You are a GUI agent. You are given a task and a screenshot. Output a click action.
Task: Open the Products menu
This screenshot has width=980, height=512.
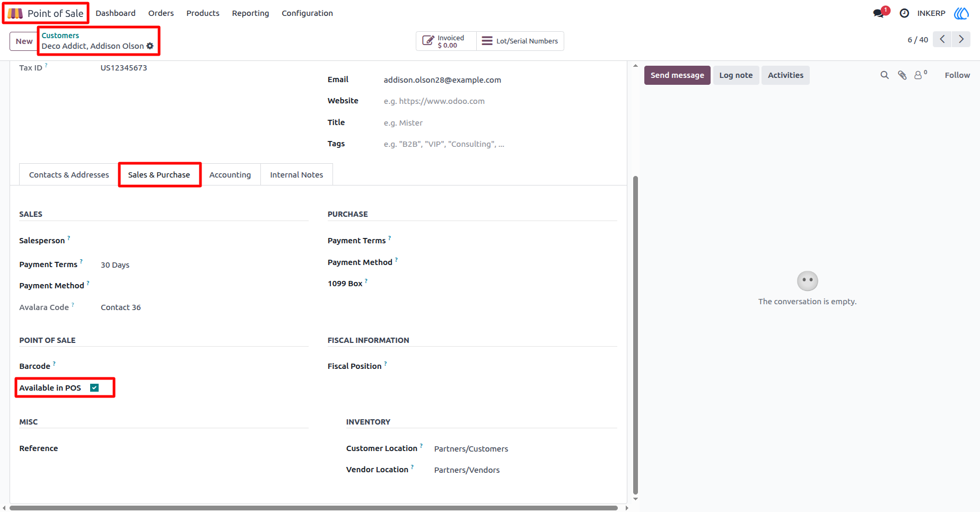pyautogui.click(x=203, y=13)
